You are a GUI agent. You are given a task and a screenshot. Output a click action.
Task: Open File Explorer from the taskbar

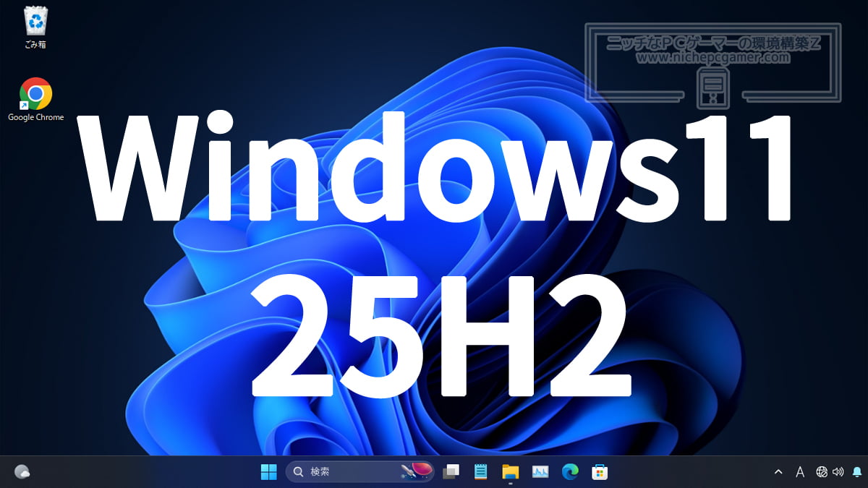tap(511, 472)
